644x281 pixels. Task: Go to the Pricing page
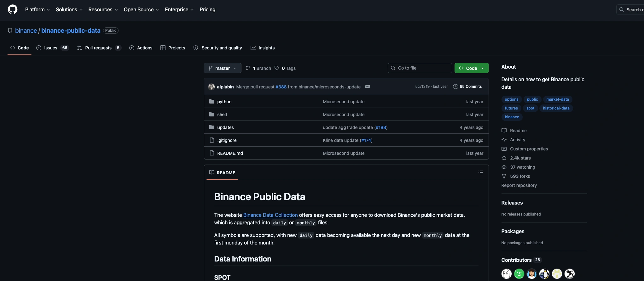pyautogui.click(x=207, y=9)
